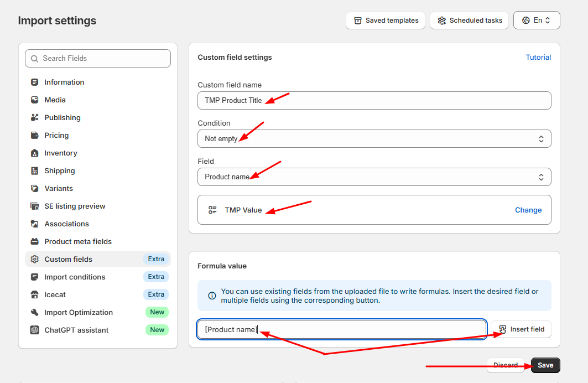
Task: Go to the Media section
Action: [98, 100]
